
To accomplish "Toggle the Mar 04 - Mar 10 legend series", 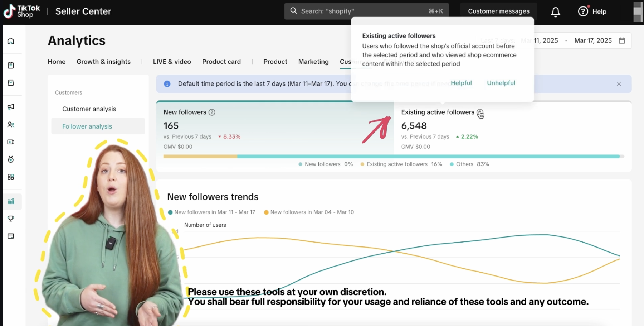I will [308, 212].
